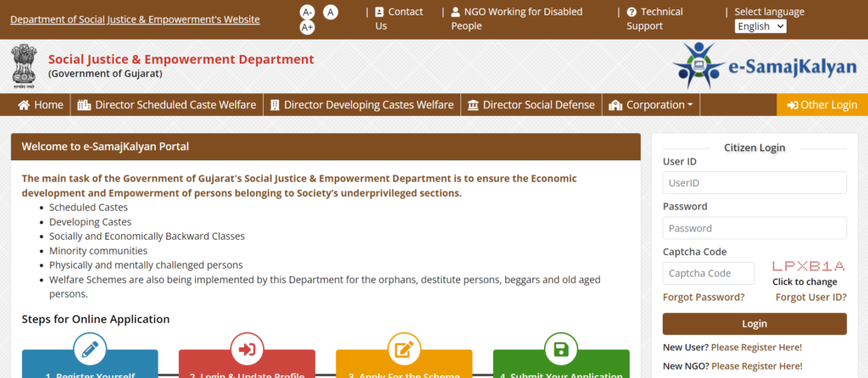Screen dimensions: 868x378
Task: Increase font size with A+ icon
Action: pyautogui.click(x=307, y=27)
